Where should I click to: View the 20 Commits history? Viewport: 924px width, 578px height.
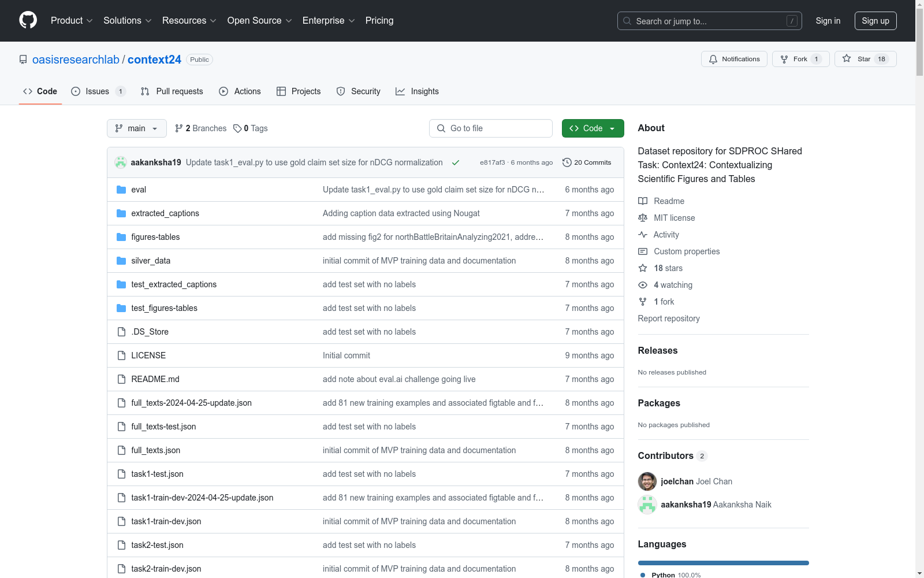587,162
